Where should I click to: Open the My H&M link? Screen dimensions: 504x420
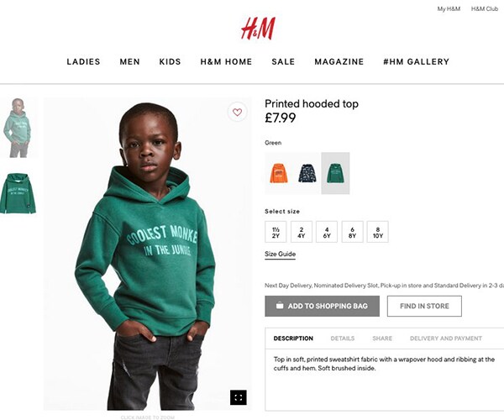pyautogui.click(x=449, y=9)
